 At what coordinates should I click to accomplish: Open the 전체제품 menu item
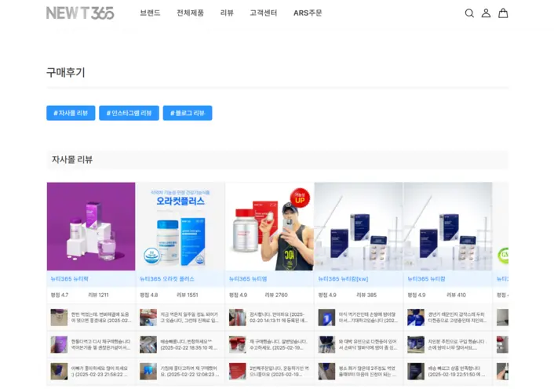click(191, 13)
